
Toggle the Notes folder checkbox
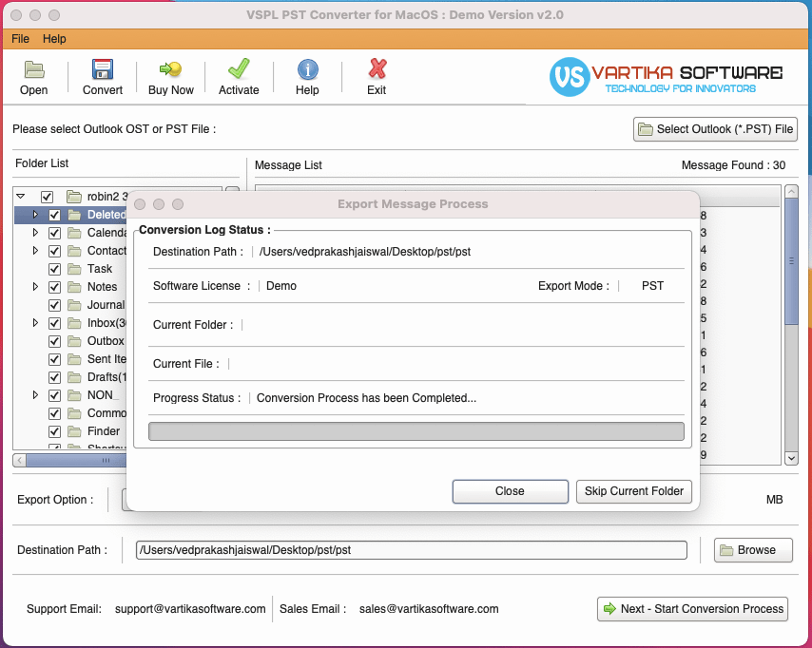pyautogui.click(x=54, y=287)
